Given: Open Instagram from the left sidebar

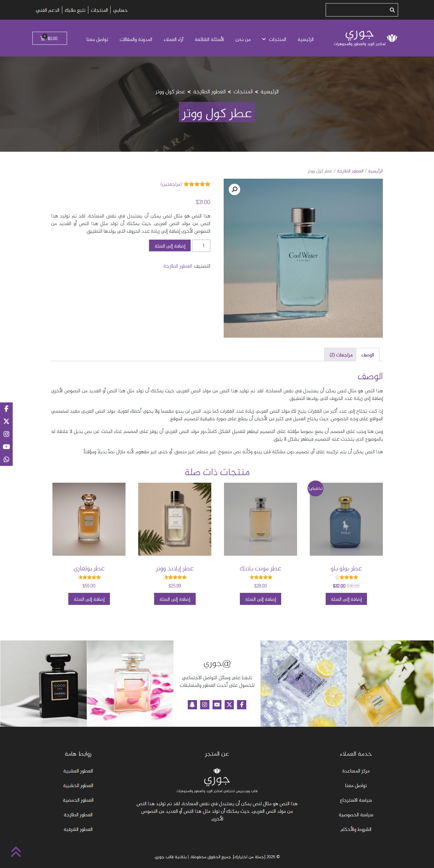Looking at the screenshot, I should coord(6,434).
